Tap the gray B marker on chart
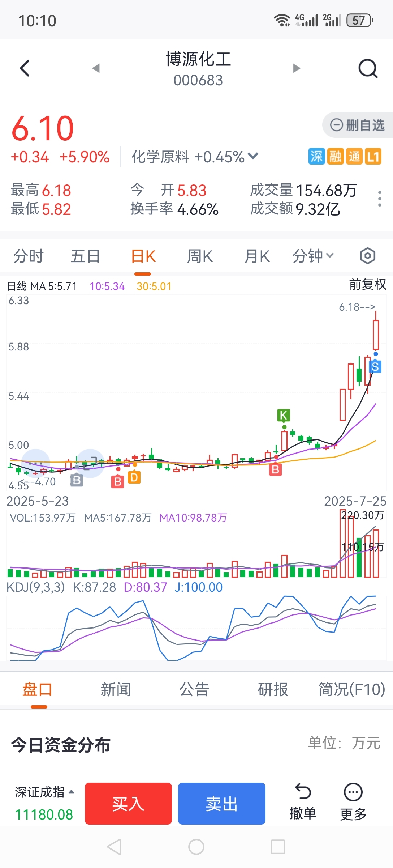393x868 pixels. [x=76, y=480]
